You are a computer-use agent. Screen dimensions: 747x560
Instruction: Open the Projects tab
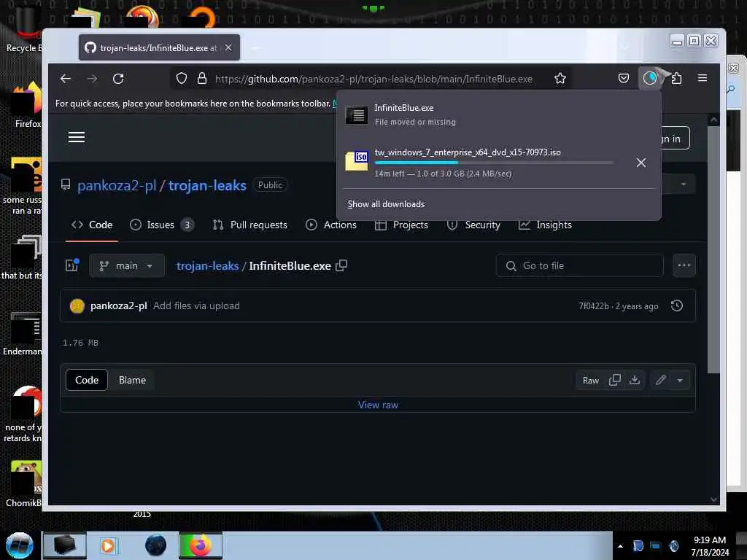coord(402,225)
